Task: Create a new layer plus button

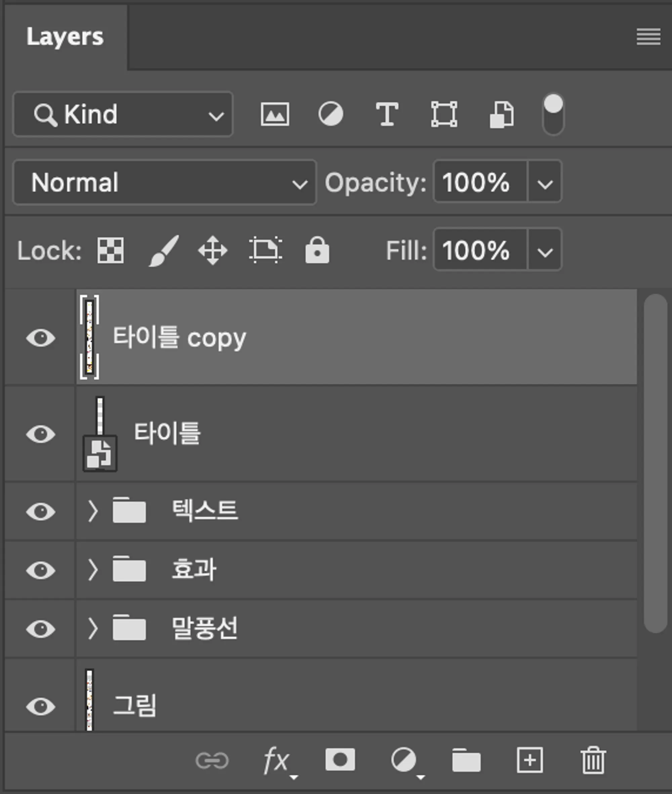Action: (530, 760)
